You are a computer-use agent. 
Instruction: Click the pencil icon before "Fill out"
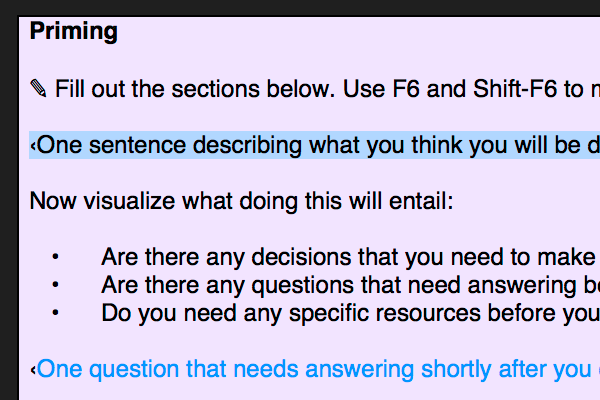click(38, 88)
